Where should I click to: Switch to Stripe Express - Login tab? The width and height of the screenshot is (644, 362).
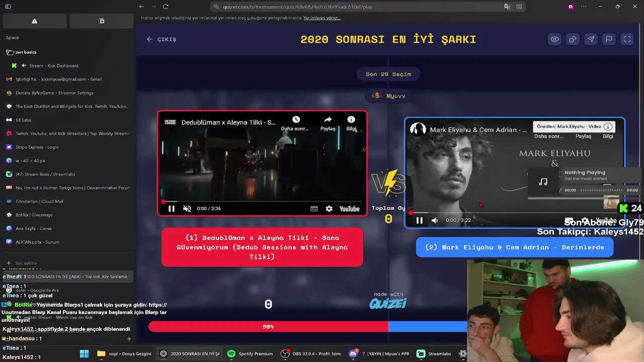(x=68, y=147)
